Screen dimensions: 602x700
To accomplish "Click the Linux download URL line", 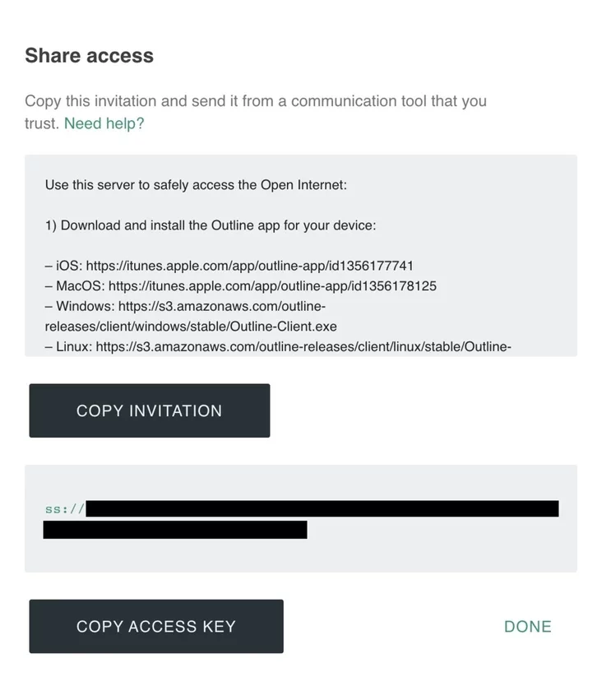I will 278,347.
